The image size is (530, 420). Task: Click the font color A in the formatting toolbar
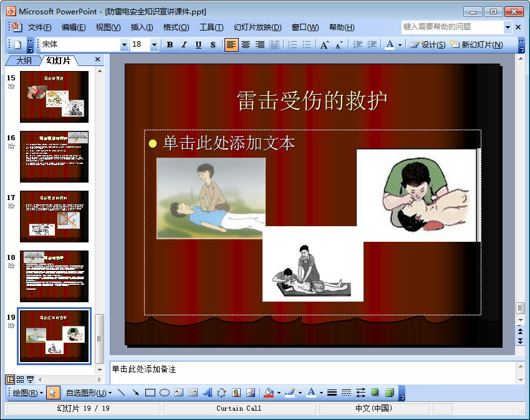pyautogui.click(x=390, y=45)
